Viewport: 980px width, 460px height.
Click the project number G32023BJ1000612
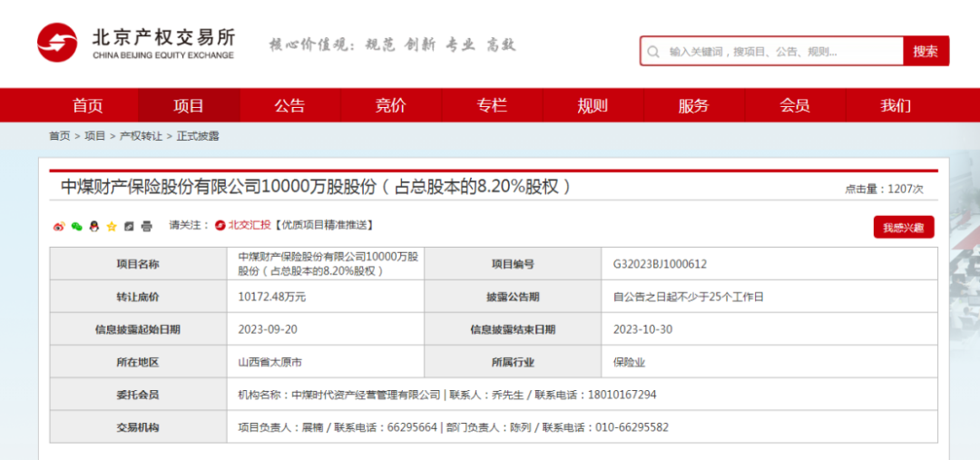coord(660,264)
